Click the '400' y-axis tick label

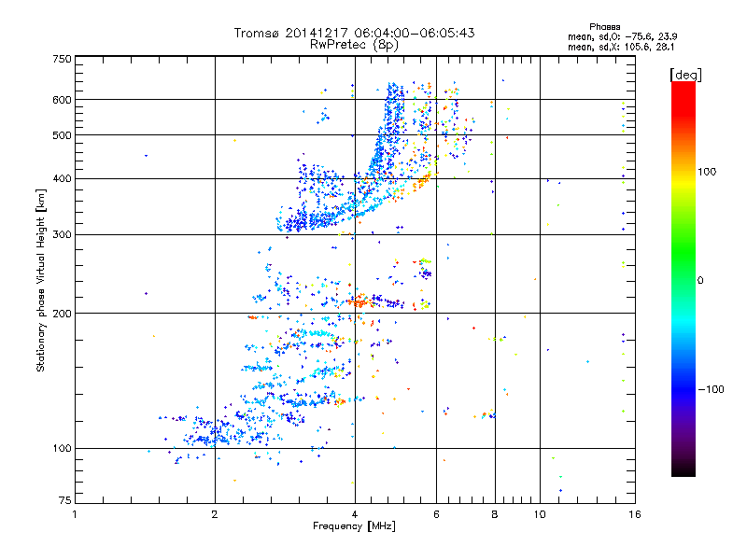pos(62,178)
